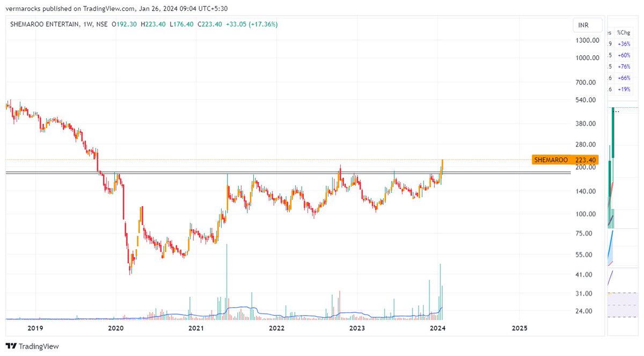Click the +36% change cell

pos(624,44)
